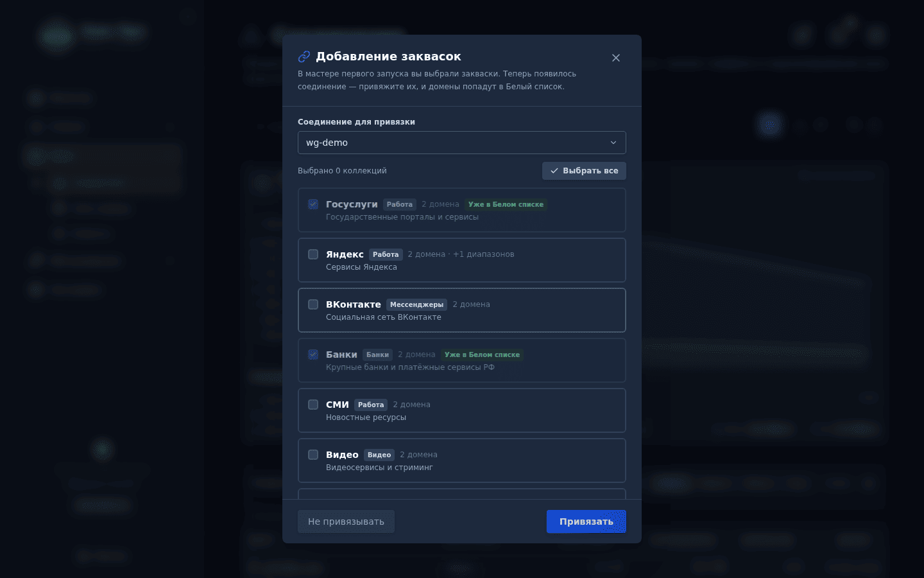The height and width of the screenshot is (578, 924).
Task: Click the Работа tag next to Яндекс
Action: click(x=386, y=254)
